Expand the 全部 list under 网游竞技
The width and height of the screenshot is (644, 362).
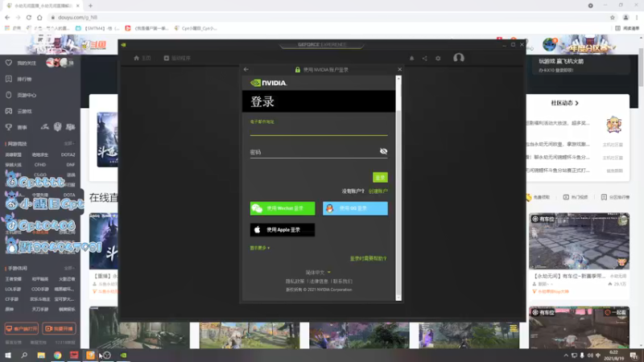coord(69,144)
